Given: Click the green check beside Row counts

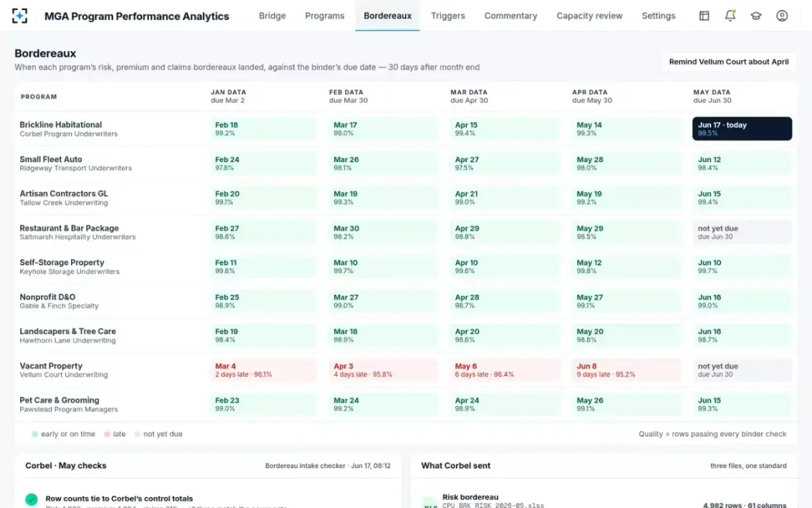Looking at the screenshot, I should 31,500.
